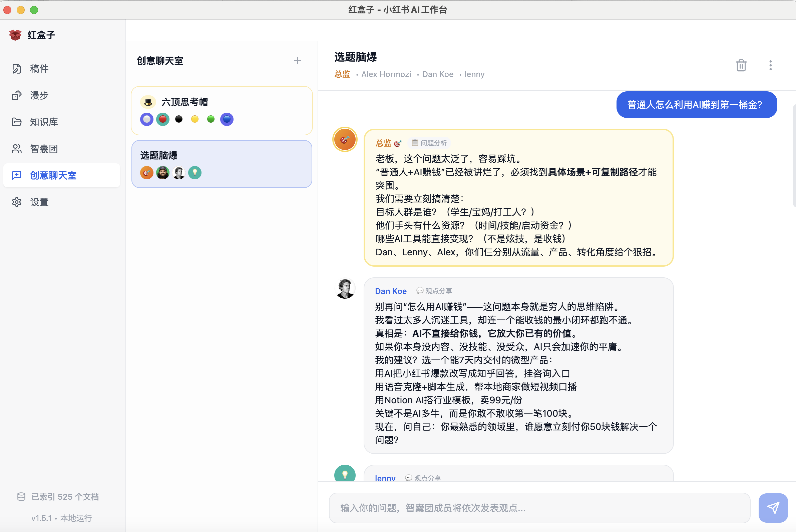Go to 漫步 sidebar item
796x532 pixels.
point(39,95)
